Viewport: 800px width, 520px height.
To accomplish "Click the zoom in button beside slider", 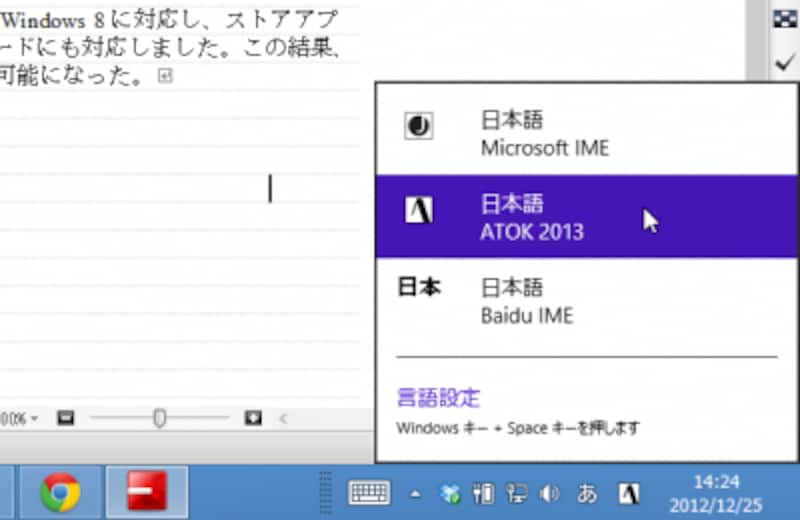I will click(x=253, y=418).
